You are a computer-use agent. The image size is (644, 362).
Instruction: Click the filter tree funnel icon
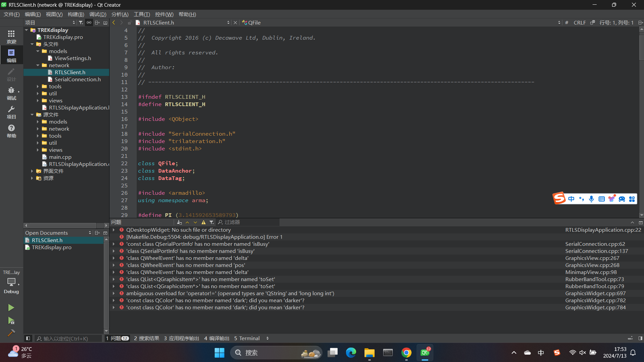(x=81, y=22)
